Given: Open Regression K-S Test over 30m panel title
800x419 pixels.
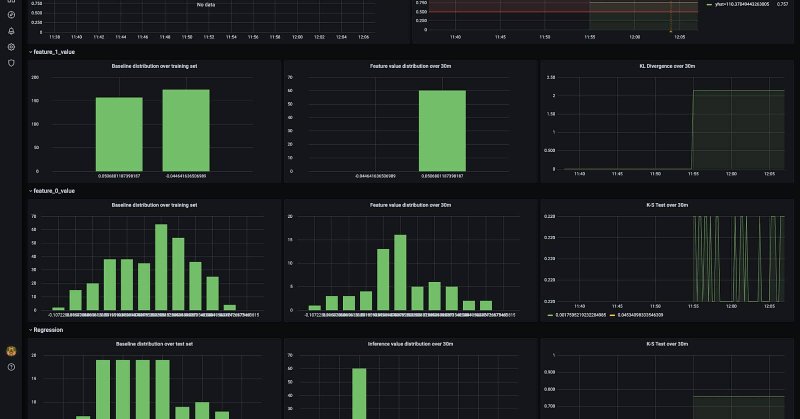Looking at the screenshot, I should (667, 344).
